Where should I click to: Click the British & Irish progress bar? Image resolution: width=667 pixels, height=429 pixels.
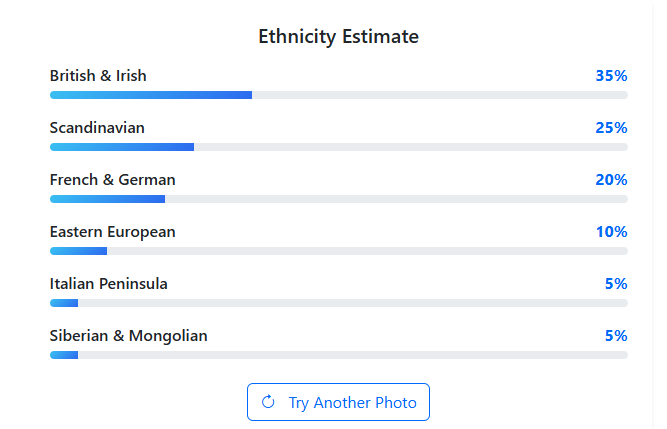coord(338,95)
